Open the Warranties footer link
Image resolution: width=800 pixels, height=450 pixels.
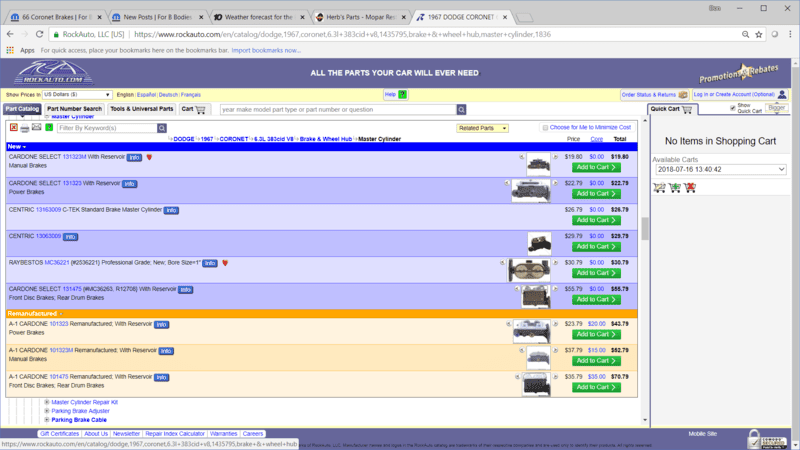coord(223,434)
